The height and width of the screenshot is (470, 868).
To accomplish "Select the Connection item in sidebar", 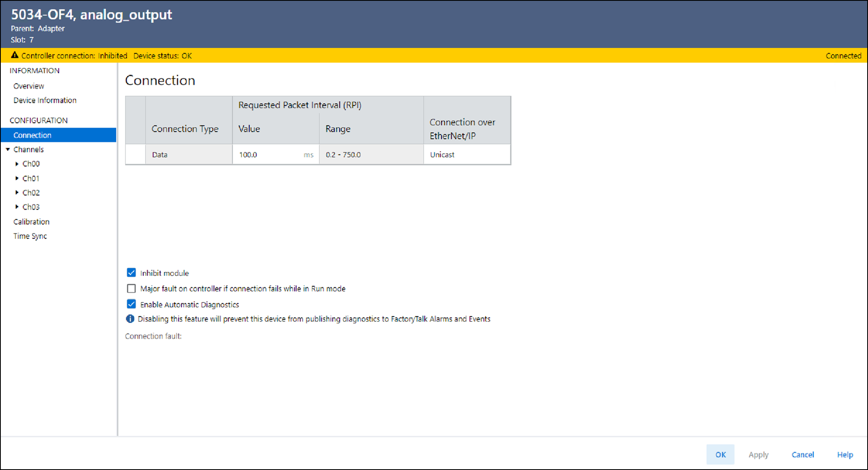I will coord(32,135).
